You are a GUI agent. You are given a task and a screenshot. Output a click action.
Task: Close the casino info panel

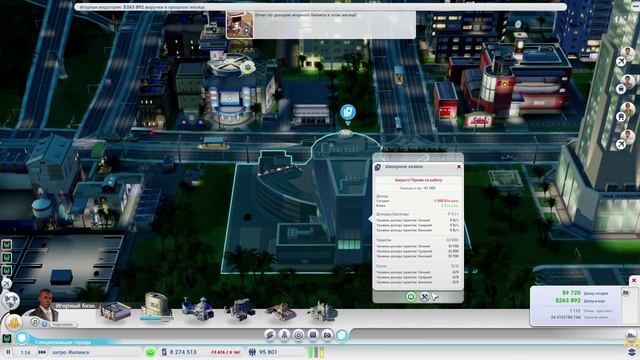click(x=459, y=167)
